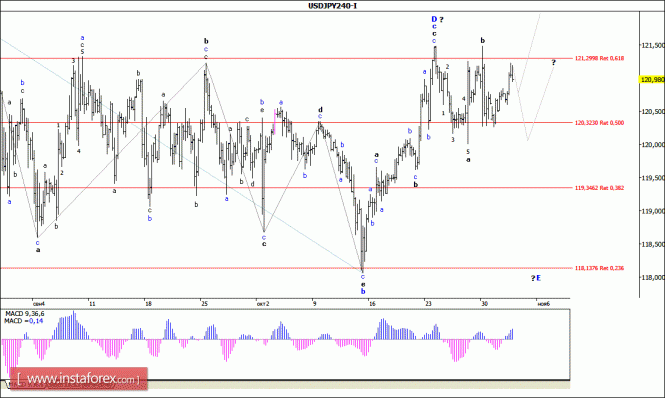Click date marker 23 on the time axis
Screen dimensions: 665x398
(428, 303)
